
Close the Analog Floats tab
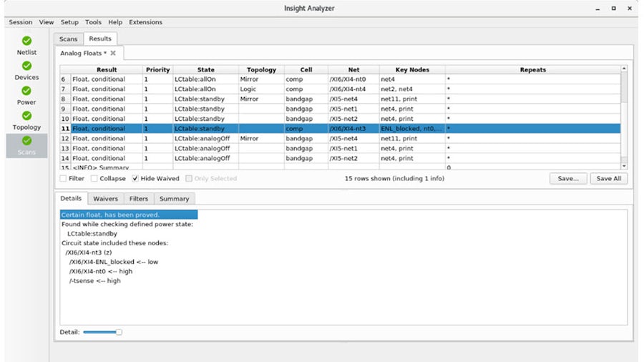(113, 54)
